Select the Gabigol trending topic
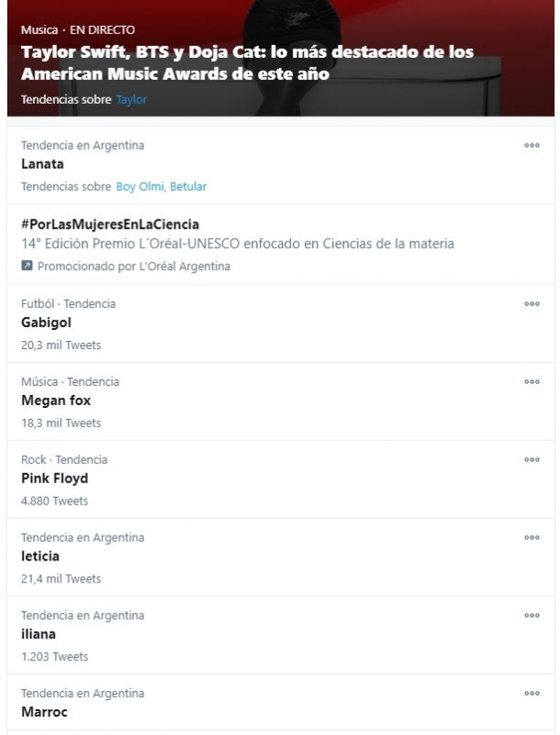560x735 pixels. (x=46, y=322)
